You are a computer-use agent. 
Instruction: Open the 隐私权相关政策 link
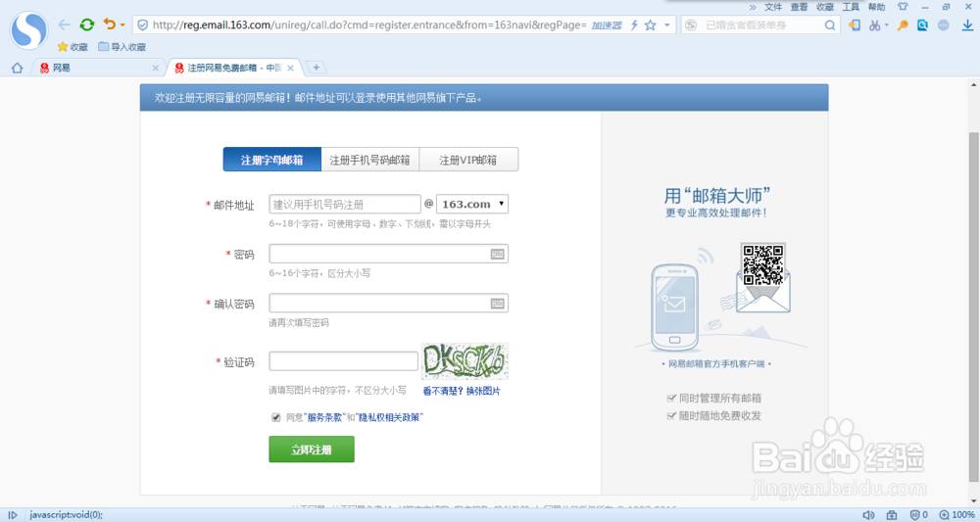389,417
